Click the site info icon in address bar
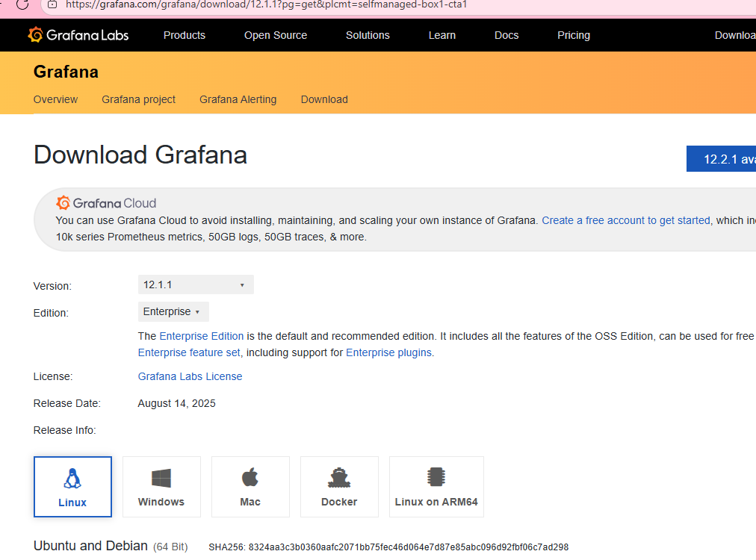 click(52, 4)
